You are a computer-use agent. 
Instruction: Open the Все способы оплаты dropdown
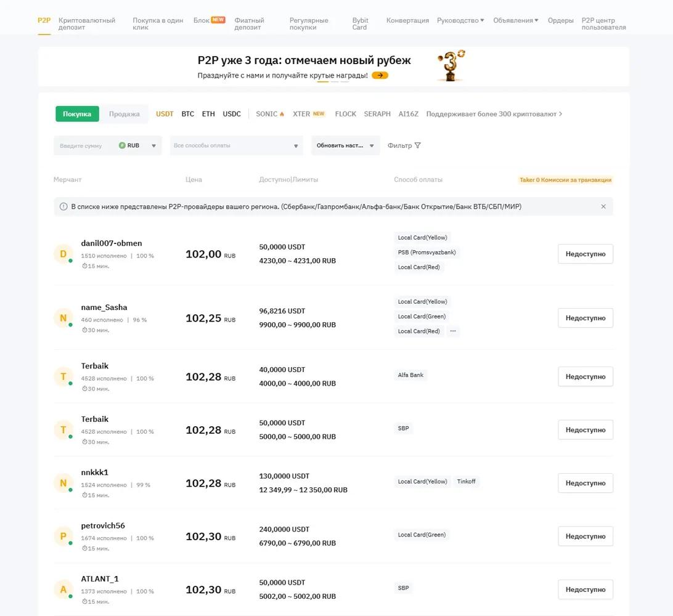click(236, 145)
